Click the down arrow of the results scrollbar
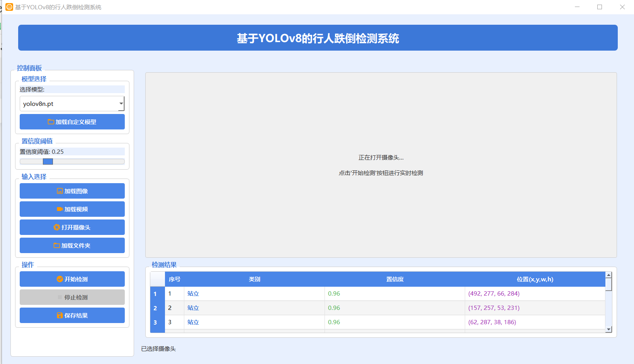Image resolution: width=634 pixels, height=364 pixels. tap(609, 329)
